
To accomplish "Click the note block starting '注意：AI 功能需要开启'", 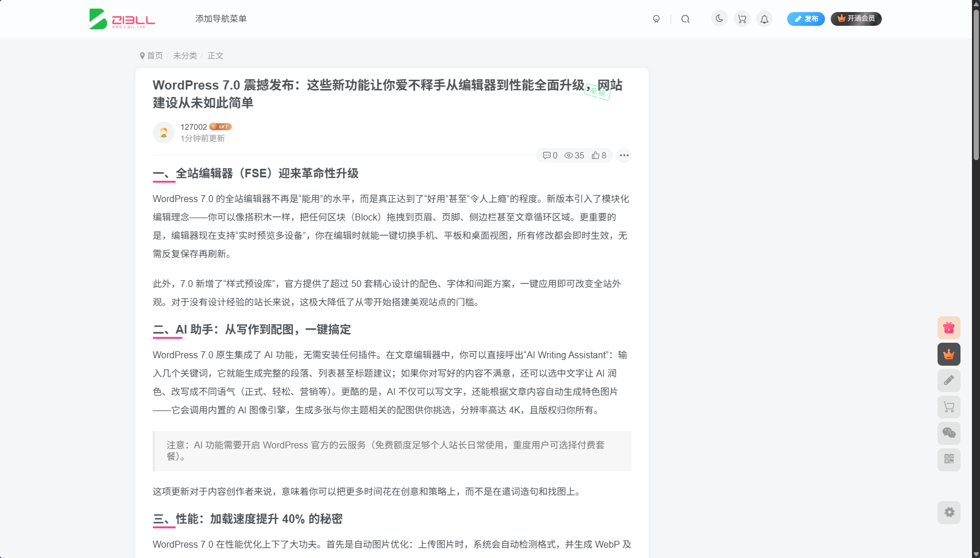I will (392, 451).
